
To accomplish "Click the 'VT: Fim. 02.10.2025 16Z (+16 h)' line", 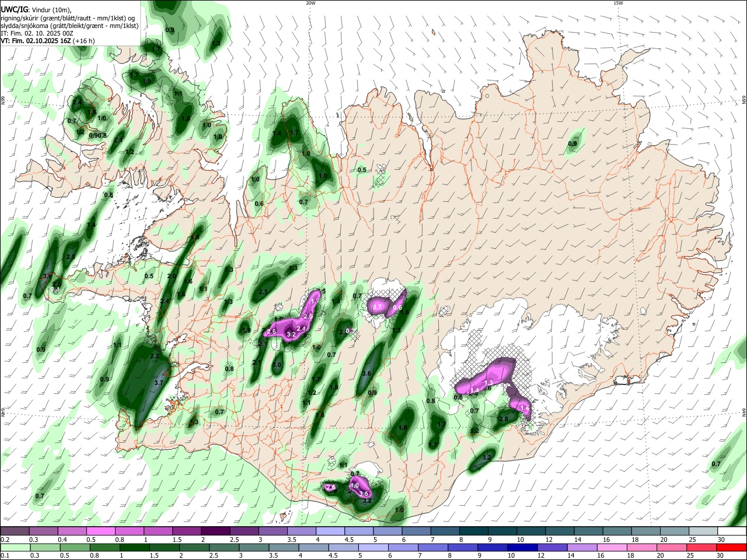I will click(48, 41).
